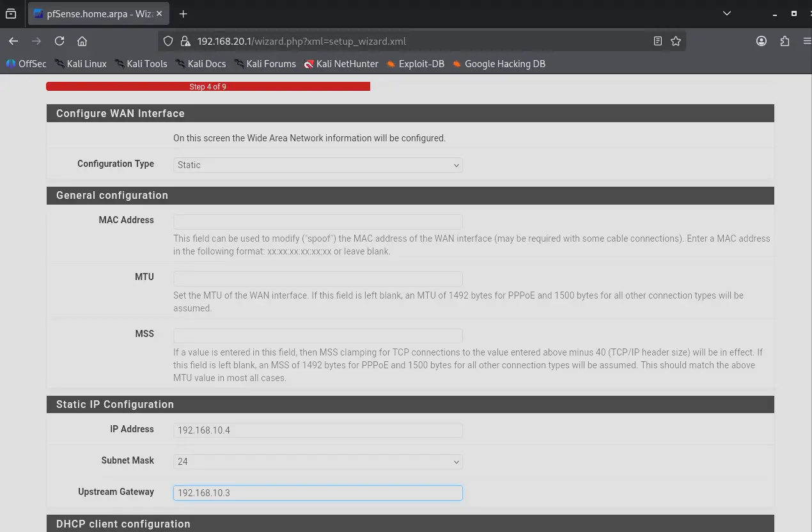Screen dimensions: 812x532
Task: Open the extensions puzzle icon
Action: pyautogui.click(x=785, y=41)
